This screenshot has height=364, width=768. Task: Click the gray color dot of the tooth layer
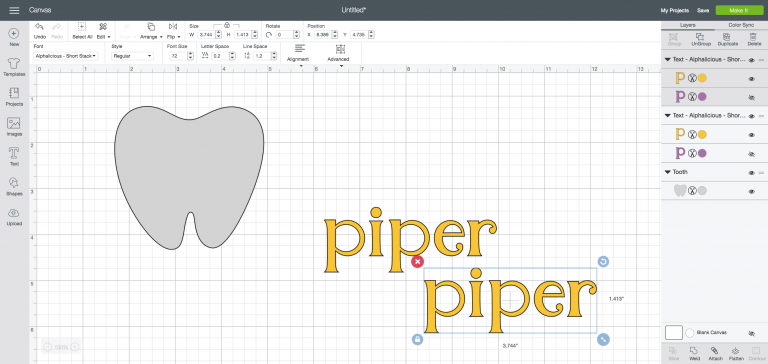click(x=702, y=191)
